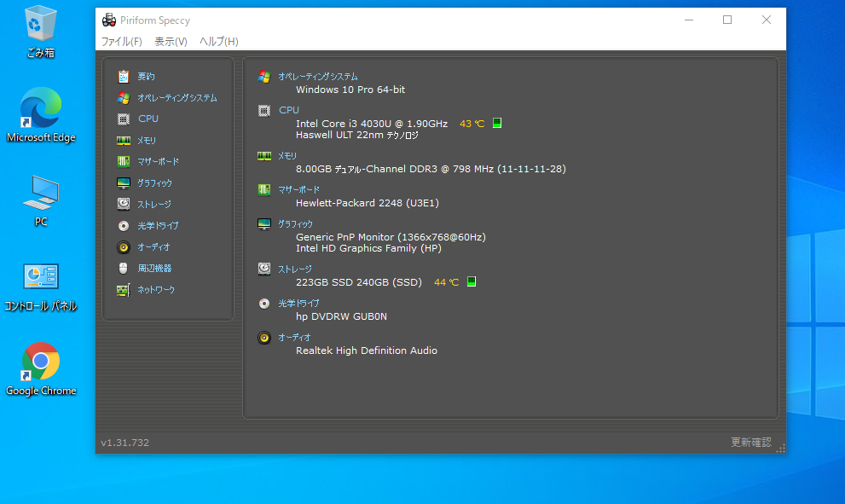
Task: Click the 8.00GB DDR3 memory text
Action: click(431, 169)
